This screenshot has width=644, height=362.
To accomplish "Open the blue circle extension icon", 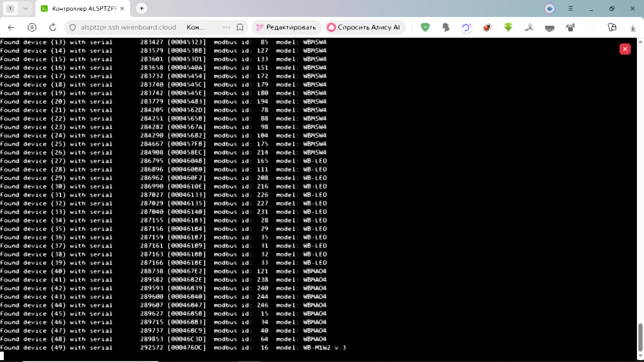I will pos(466,27).
